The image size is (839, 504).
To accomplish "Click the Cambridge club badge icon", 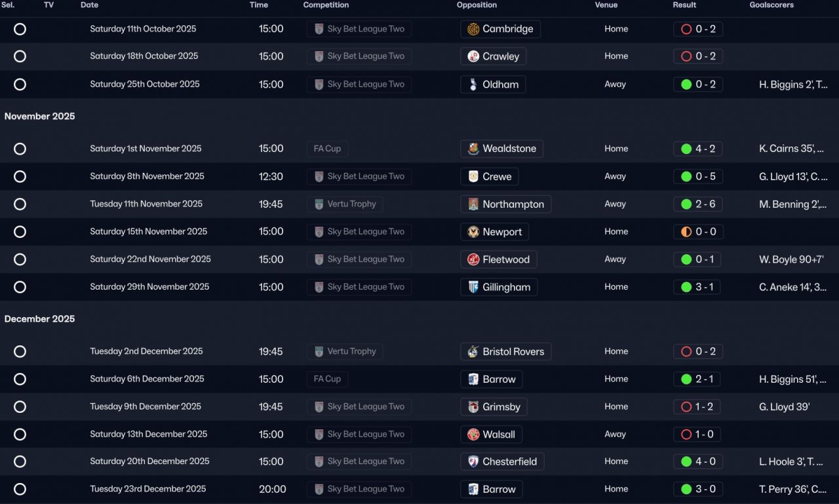I will coord(473,29).
